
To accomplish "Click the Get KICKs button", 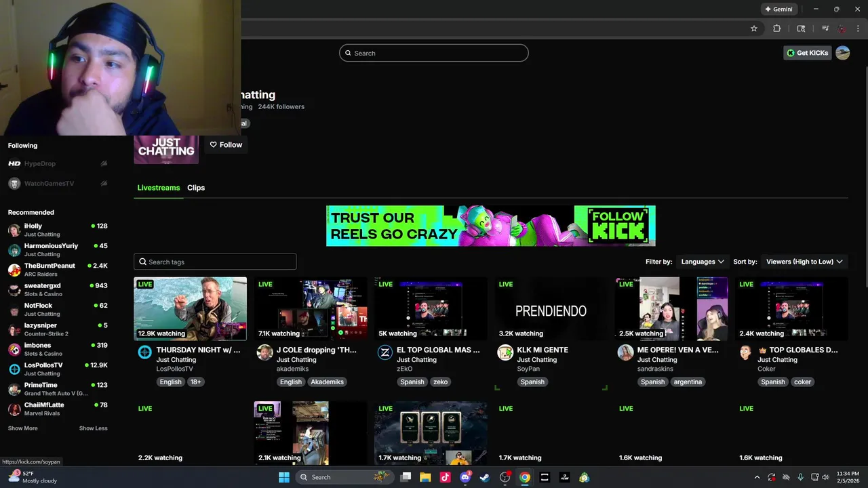I will click(807, 53).
